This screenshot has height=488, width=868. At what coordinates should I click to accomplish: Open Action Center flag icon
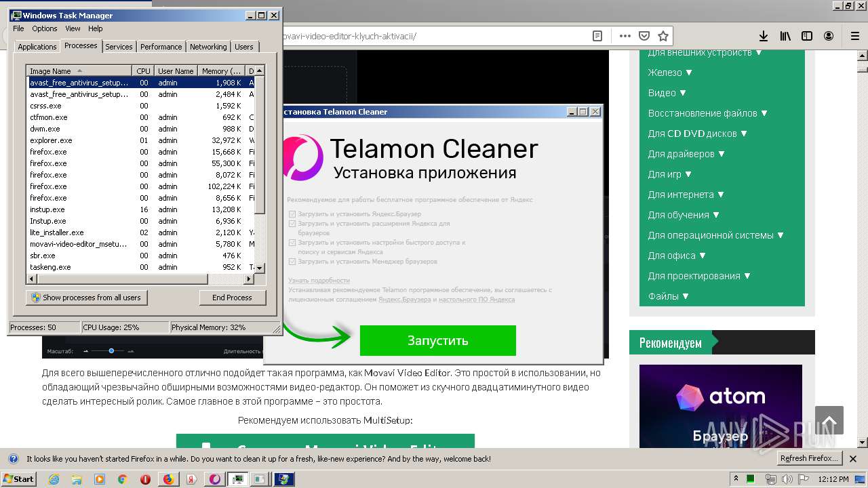805,479
